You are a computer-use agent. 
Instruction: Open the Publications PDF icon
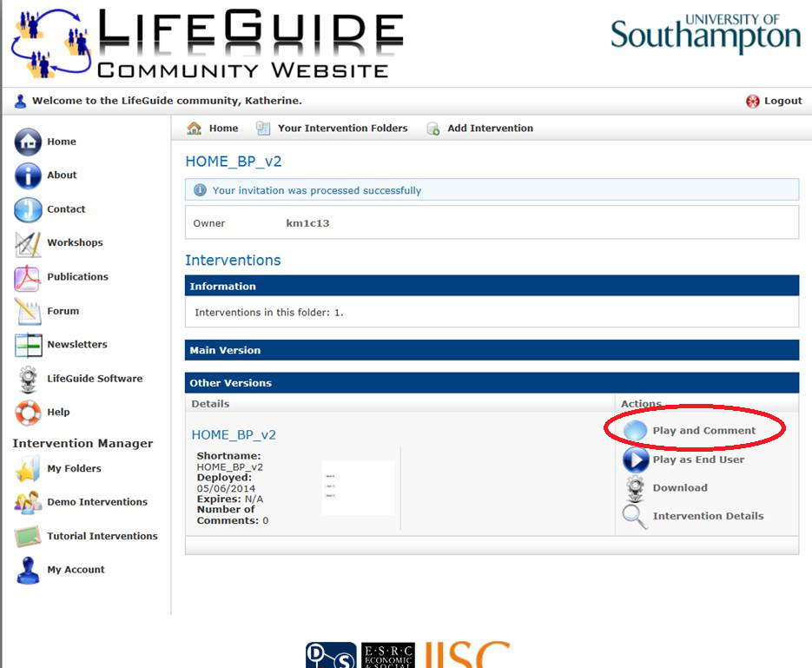tap(28, 278)
